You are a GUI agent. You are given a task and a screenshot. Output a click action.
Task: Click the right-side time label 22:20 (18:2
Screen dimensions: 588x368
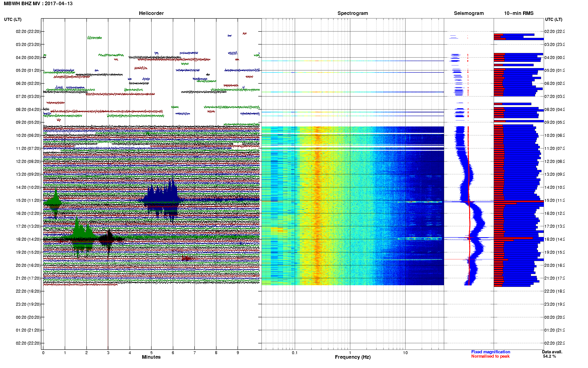tap(554, 291)
